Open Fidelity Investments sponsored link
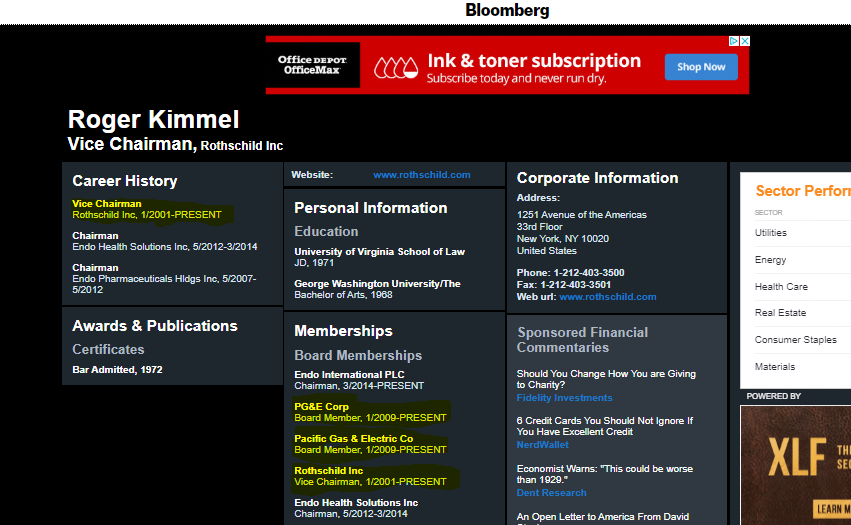851x525 pixels. point(564,398)
